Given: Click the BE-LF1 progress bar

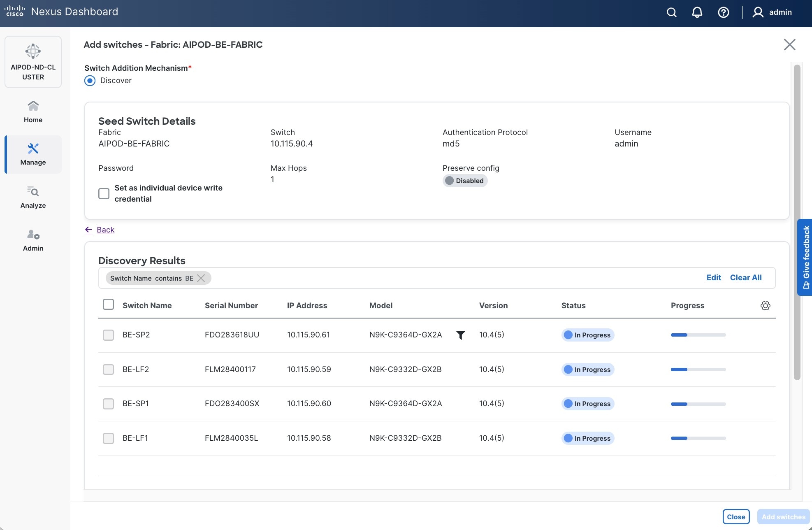Looking at the screenshot, I should [x=698, y=438].
